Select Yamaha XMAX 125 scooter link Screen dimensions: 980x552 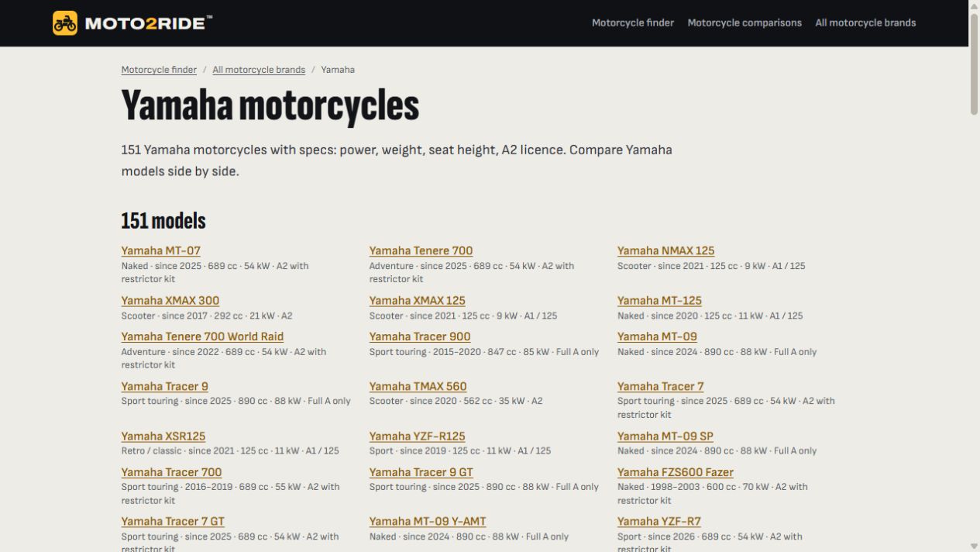point(417,301)
